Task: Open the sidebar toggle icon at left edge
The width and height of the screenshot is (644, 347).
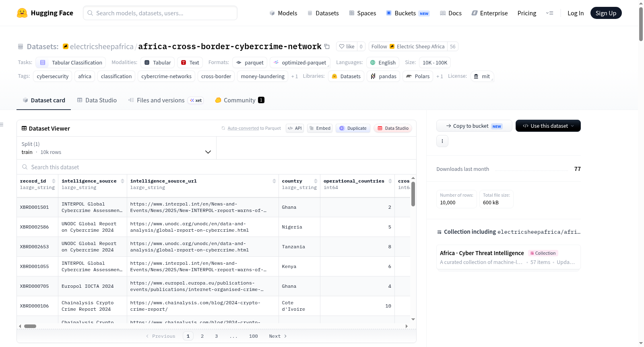Action: click(x=2, y=125)
